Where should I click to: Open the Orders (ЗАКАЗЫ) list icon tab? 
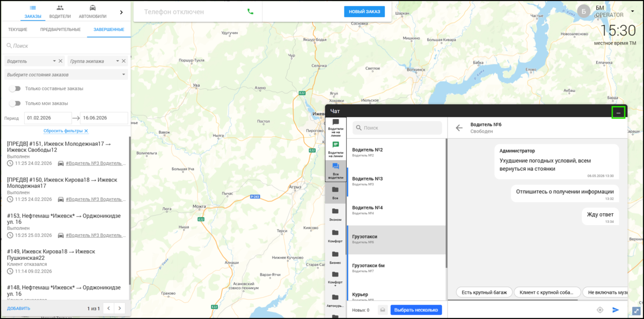tap(33, 11)
